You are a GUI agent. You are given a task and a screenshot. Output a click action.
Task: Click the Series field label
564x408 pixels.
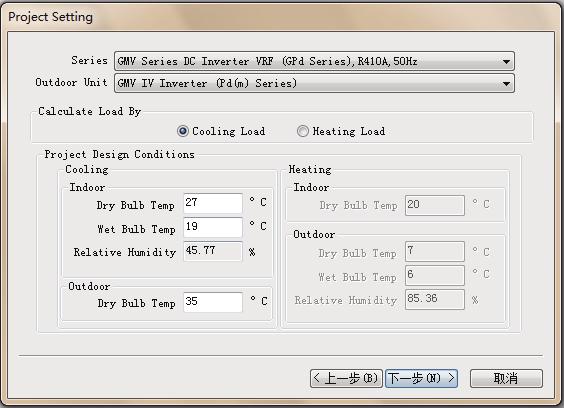[x=90, y=60]
